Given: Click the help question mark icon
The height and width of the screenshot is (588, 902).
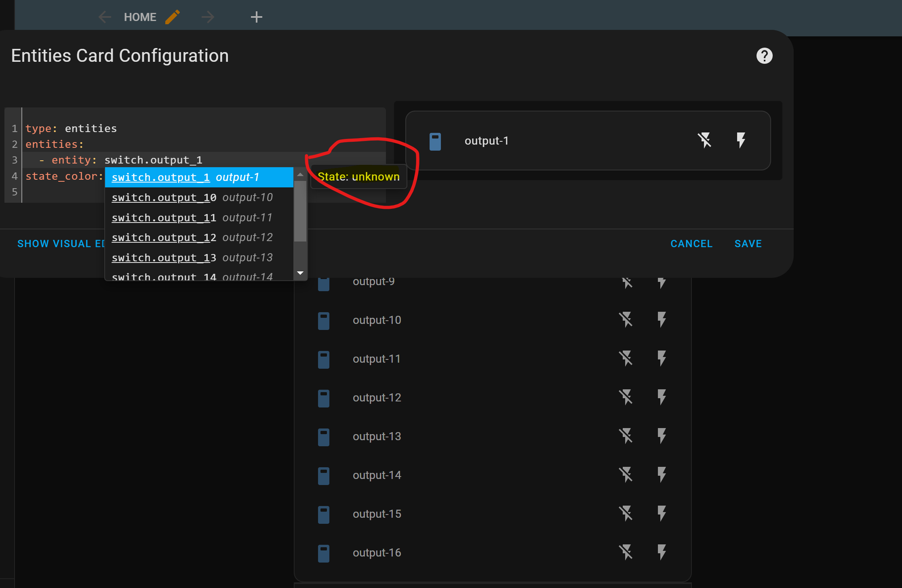Looking at the screenshot, I should [x=764, y=56].
